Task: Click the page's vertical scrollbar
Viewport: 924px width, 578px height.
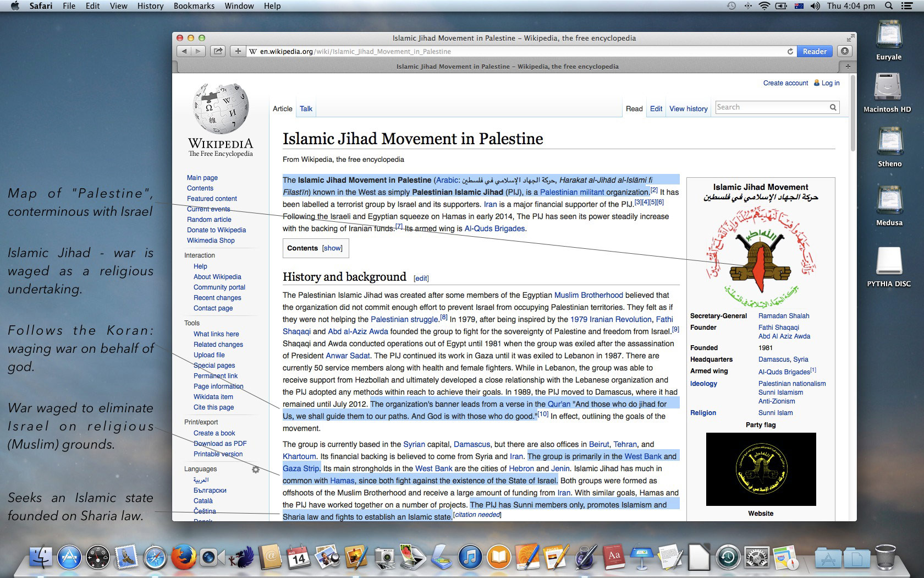Action: pos(853,113)
